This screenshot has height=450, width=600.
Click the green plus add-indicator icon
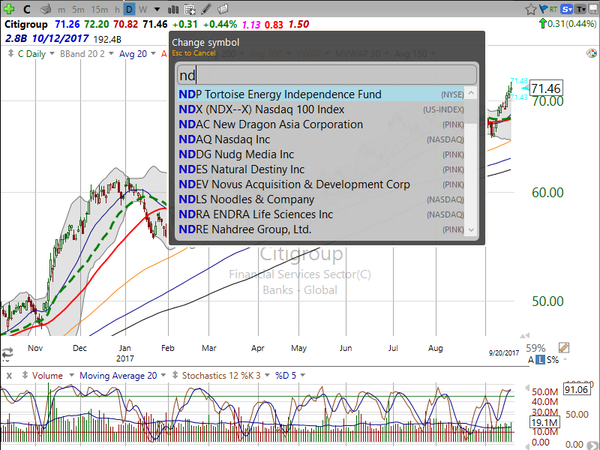[8, 8]
